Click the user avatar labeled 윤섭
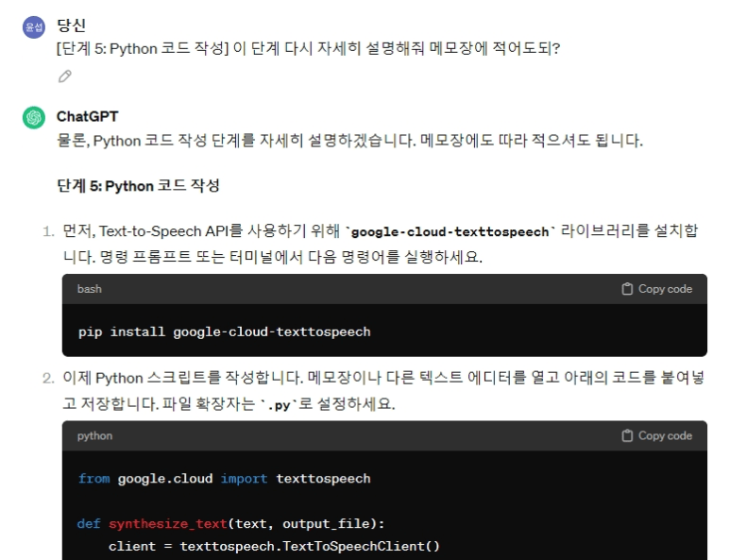 (34, 27)
